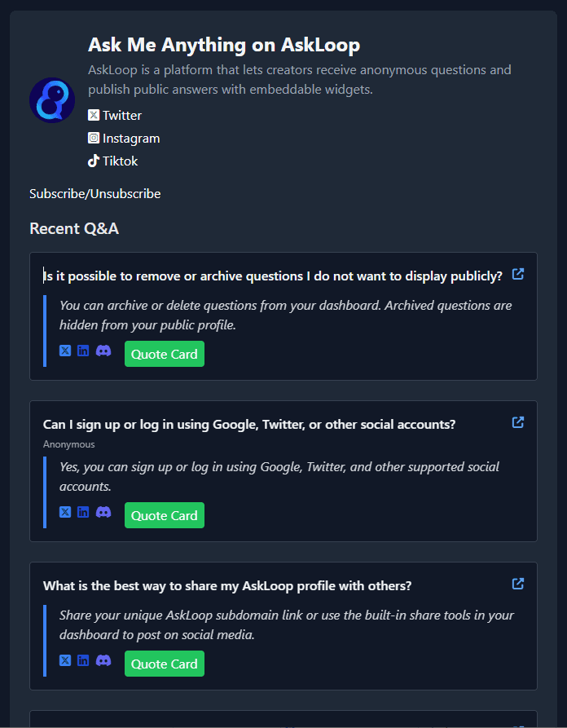This screenshot has width=567, height=728.
Task: Open the Tiktok link
Action: (113, 161)
